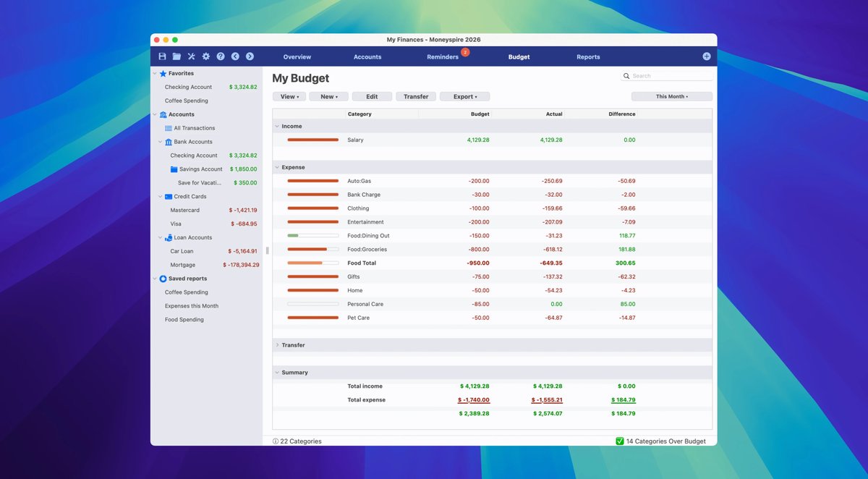Open settings via the gear icon
This screenshot has width=868, height=479.
[x=206, y=56]
